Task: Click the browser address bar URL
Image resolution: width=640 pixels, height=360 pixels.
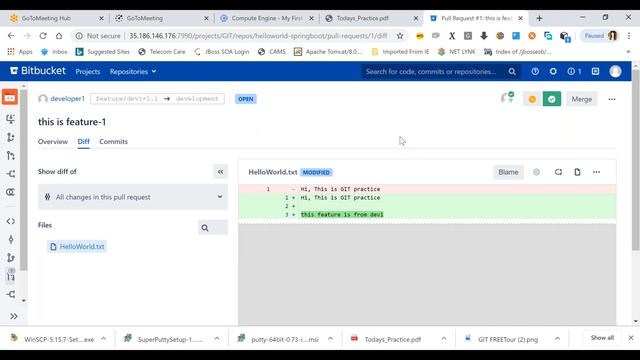Action: click(258, 36)
